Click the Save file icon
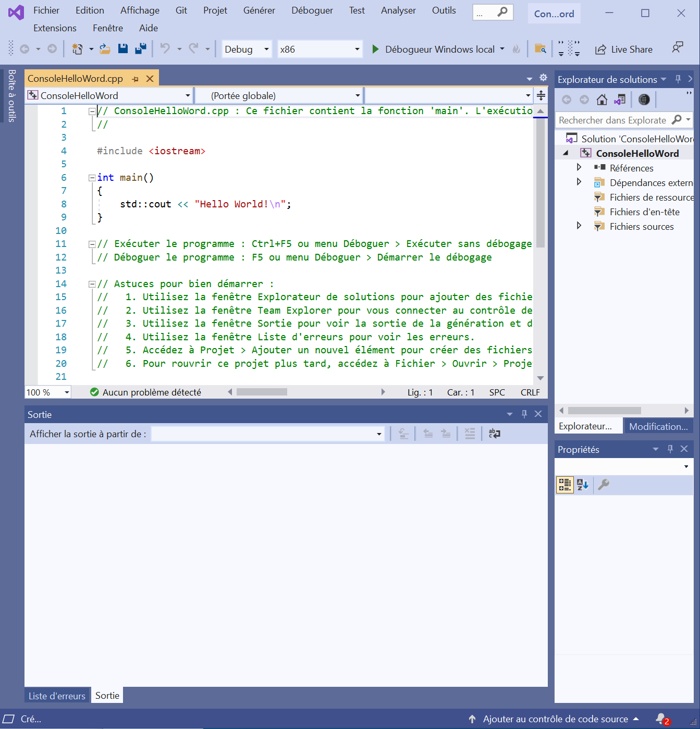This screenshot has height=729, width=700. (123, 49)
